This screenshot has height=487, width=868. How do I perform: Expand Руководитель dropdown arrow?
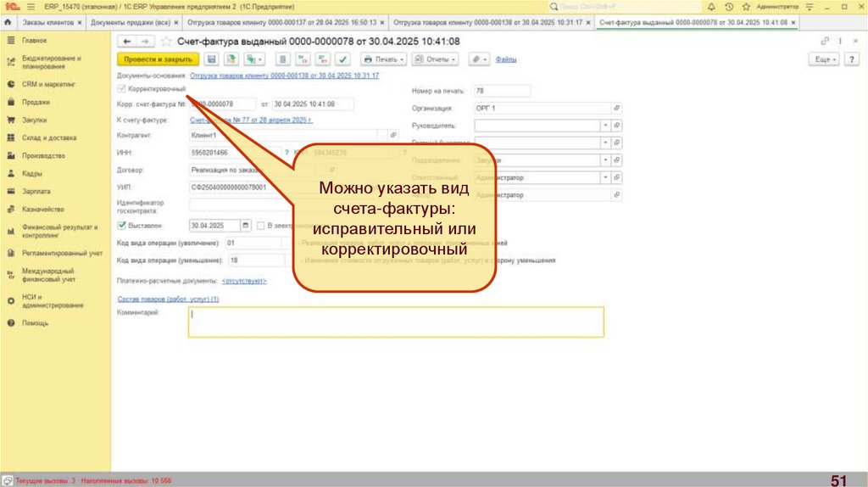coord(605,126)
